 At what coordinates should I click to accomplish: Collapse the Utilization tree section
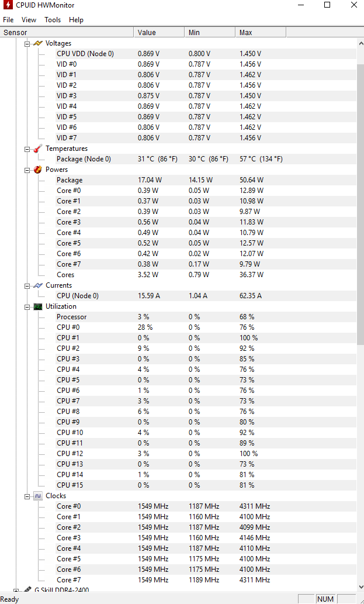click(x=27, y=306)
